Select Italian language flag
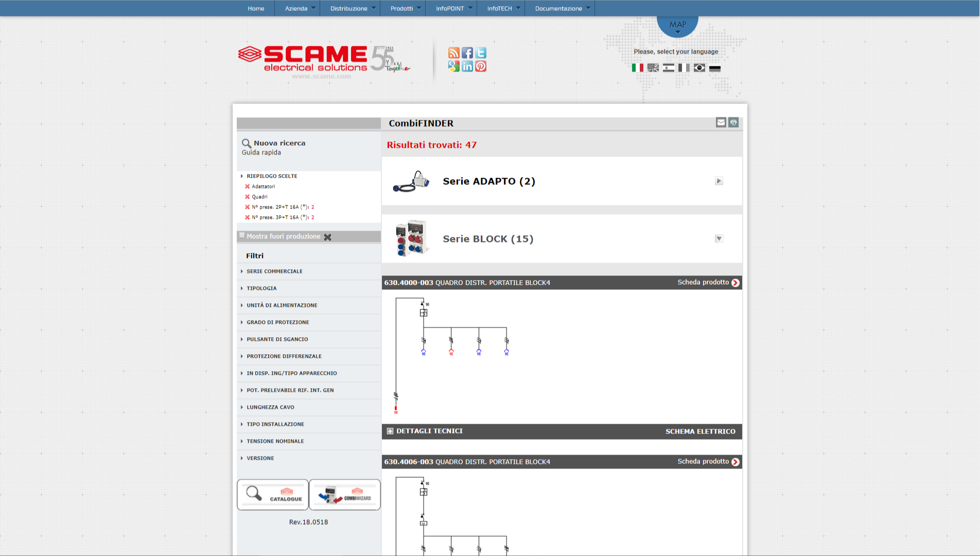980x556 pixels. [x=637, y=68]
